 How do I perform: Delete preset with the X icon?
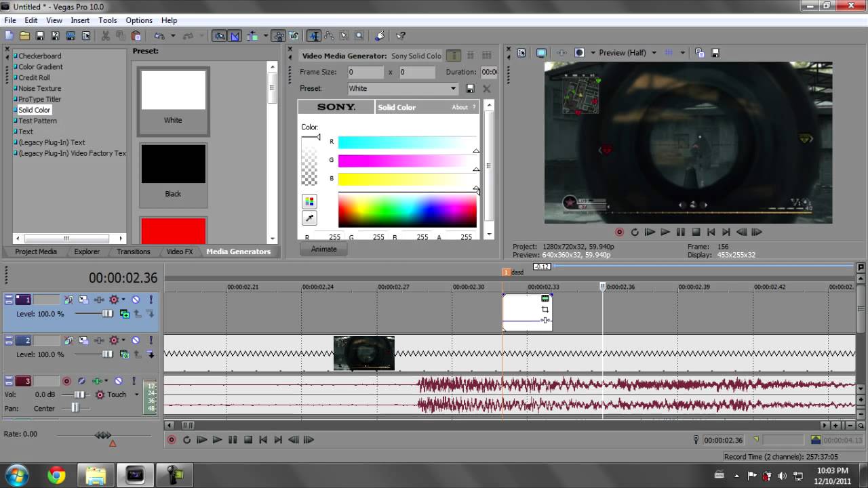click(x=486, y=89)
